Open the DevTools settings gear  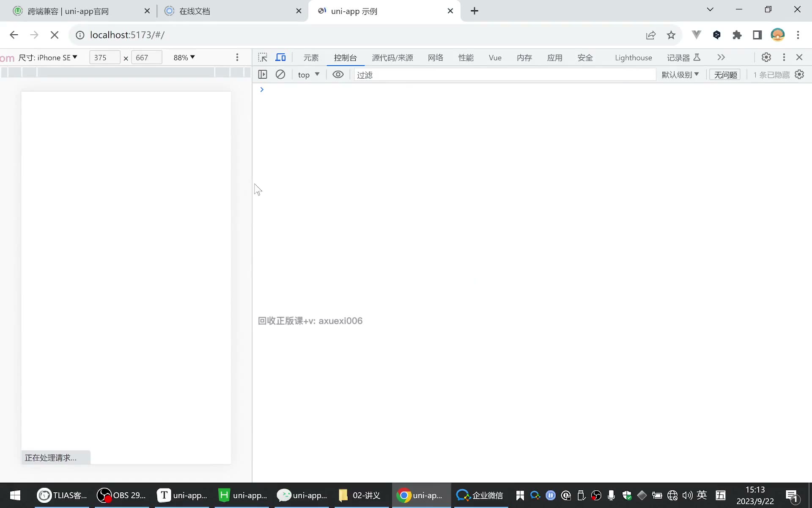click(766, 57)
